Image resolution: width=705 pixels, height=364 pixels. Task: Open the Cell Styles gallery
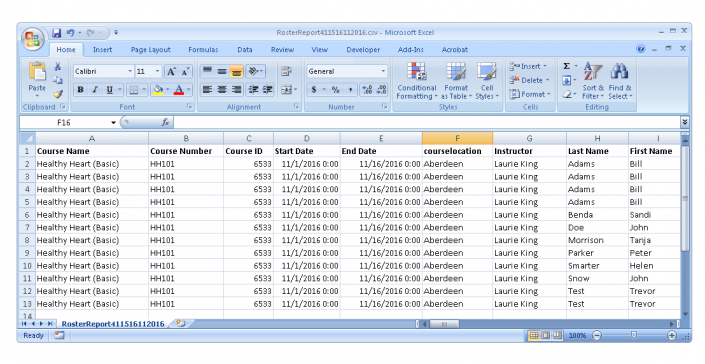click(487, 81)
